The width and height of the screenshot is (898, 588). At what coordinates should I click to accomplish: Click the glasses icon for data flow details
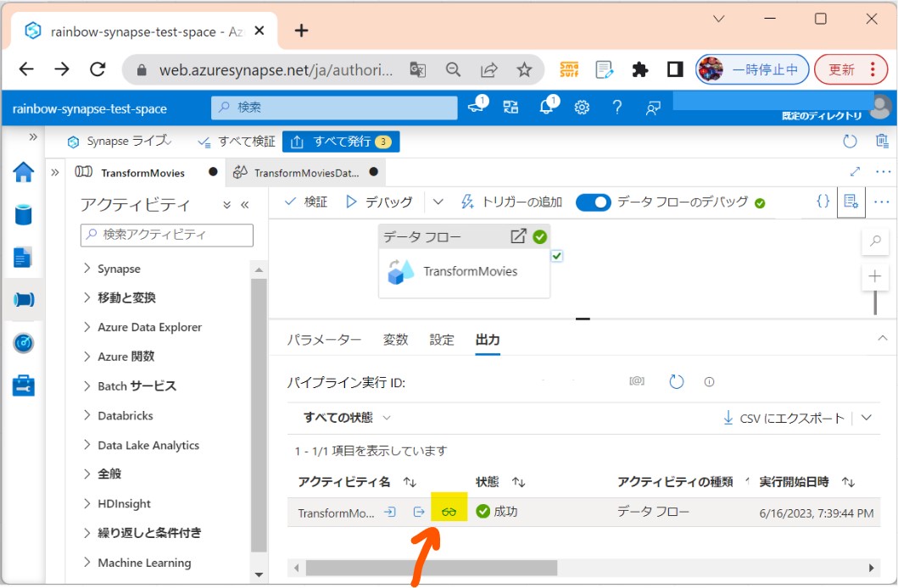coord(449,512)
